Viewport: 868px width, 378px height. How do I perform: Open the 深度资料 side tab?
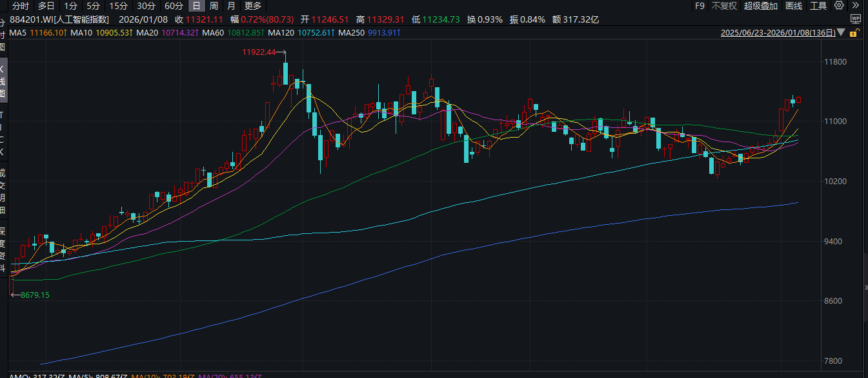3,249
